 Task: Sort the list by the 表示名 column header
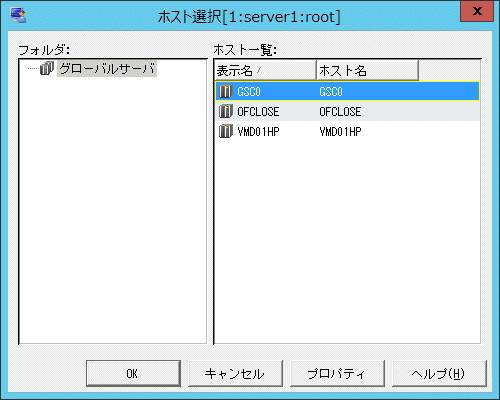click(266, 70)
